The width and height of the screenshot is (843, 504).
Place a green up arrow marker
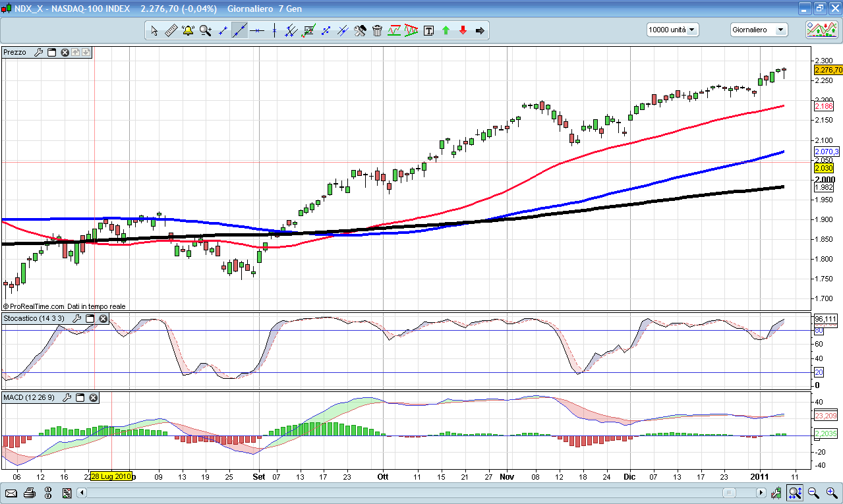click(x=446, y=30)
